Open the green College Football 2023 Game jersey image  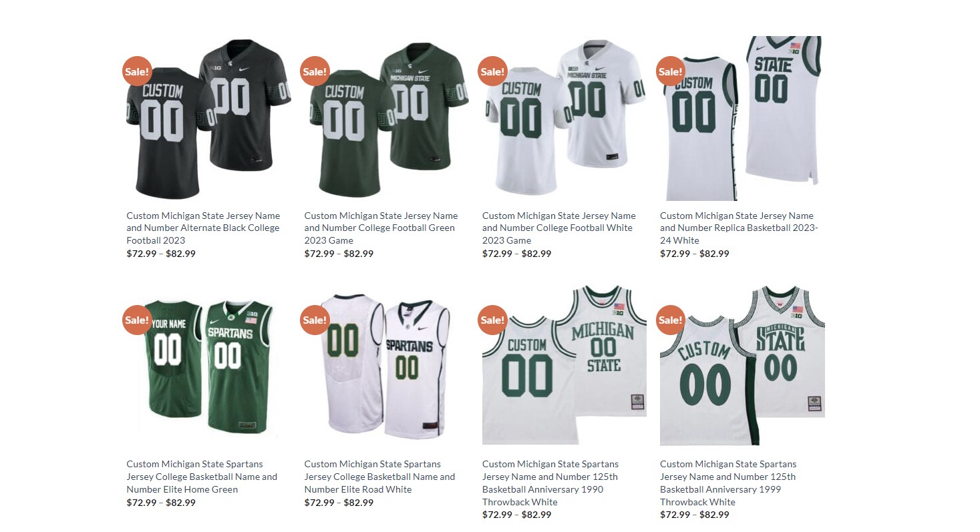(x=387, y=119)
